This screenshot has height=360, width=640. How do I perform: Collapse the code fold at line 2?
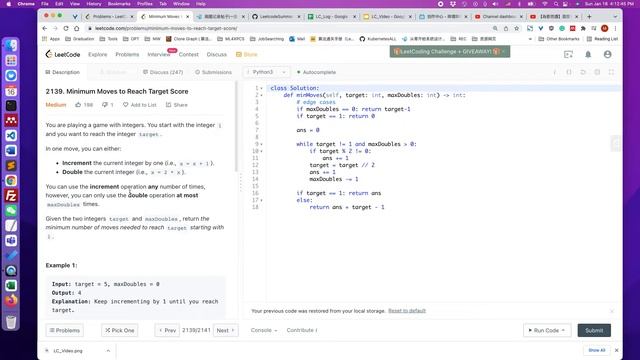coord(262,95)
